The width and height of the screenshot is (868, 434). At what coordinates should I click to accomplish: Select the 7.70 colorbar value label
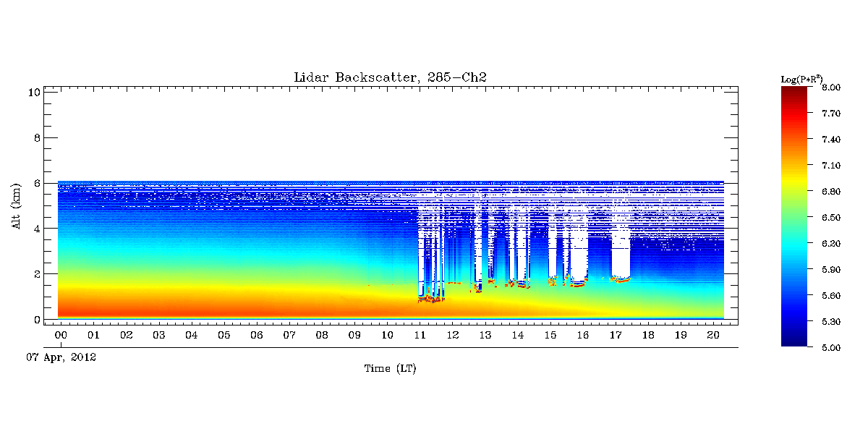coord(830,114)
